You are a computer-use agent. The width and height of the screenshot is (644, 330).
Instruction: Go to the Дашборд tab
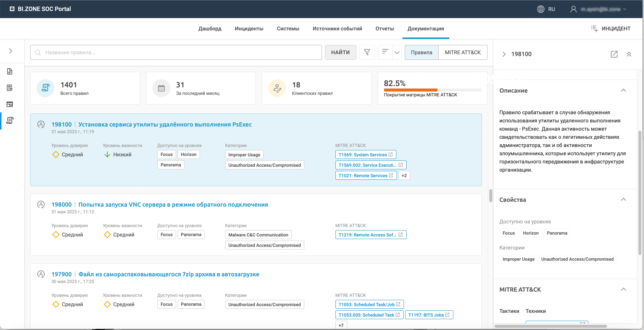pyautogui.click(x=210, y=29)
